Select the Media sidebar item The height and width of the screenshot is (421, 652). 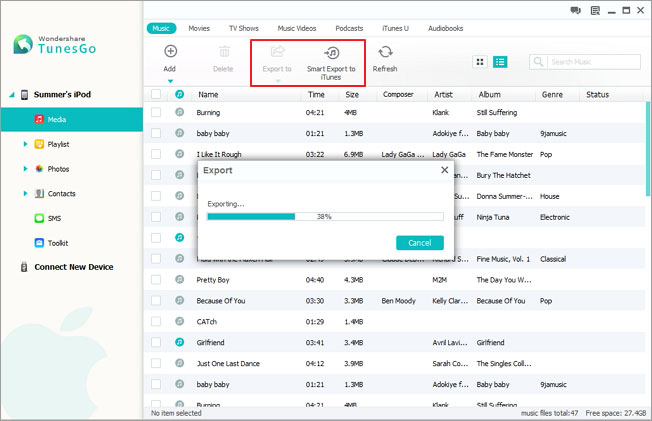point(72,119)
